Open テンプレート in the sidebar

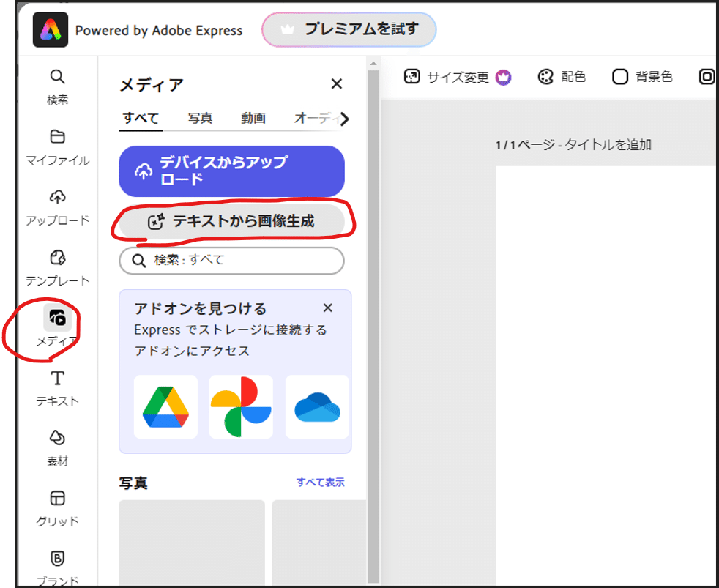coord(57,268)
